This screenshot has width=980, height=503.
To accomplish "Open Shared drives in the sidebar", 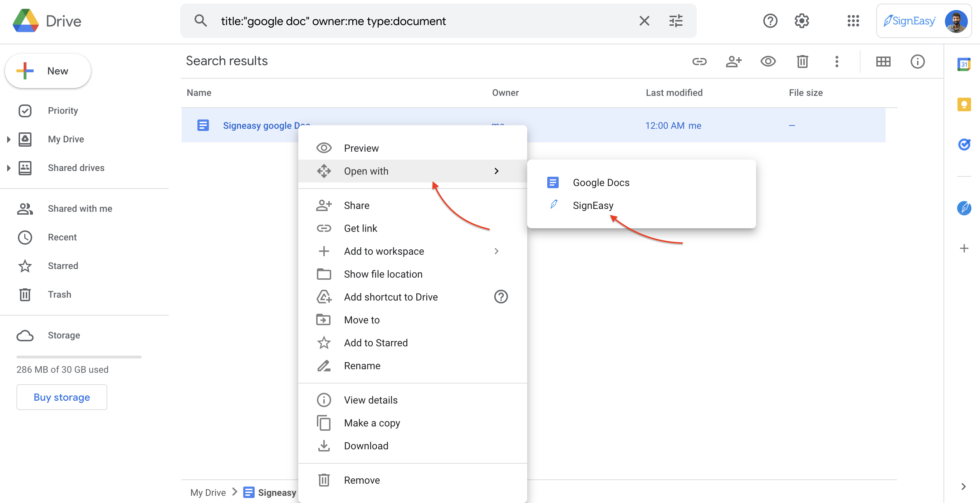I will click(x=76, y=168).
